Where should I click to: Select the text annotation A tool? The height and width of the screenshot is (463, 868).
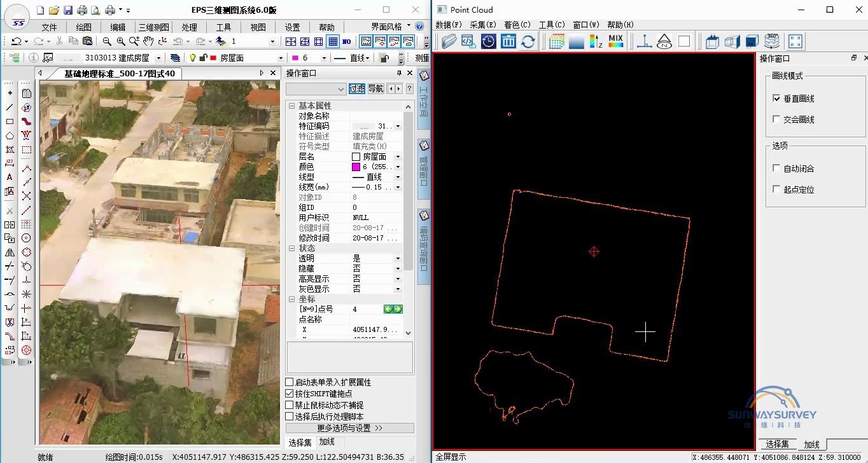coord(10,177)
